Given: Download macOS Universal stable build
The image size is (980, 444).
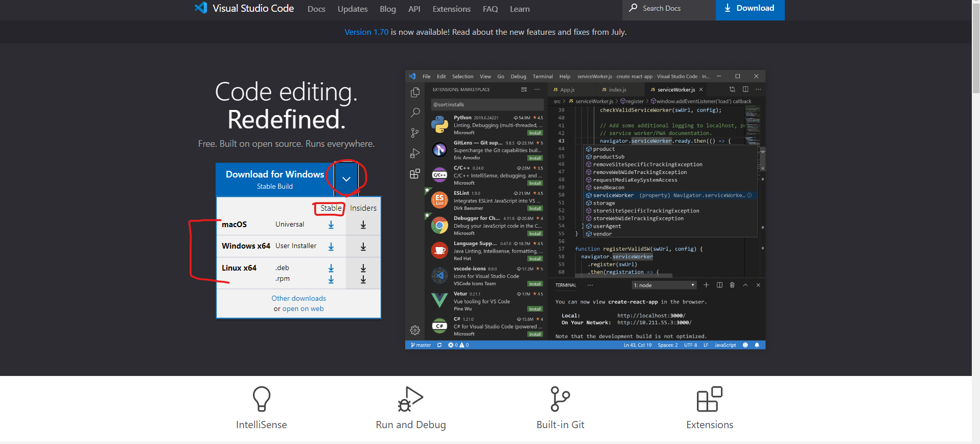Looking at the screenshot, I should point(331,225).
